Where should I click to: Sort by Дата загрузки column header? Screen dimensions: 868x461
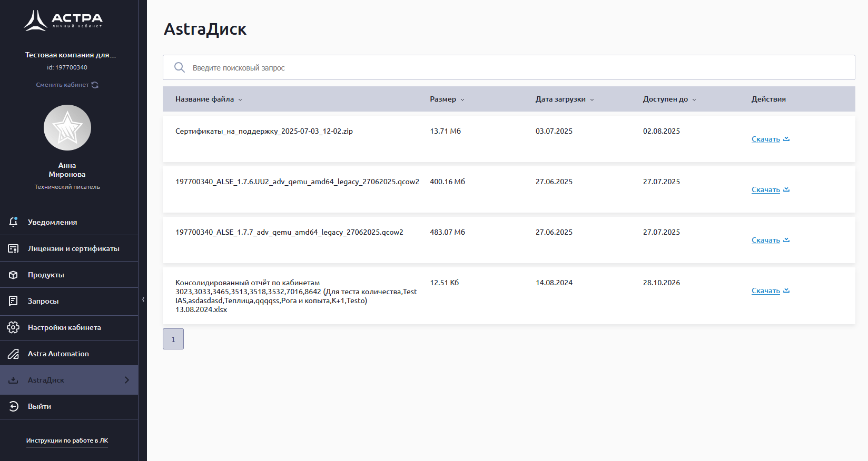pos(564,99)
